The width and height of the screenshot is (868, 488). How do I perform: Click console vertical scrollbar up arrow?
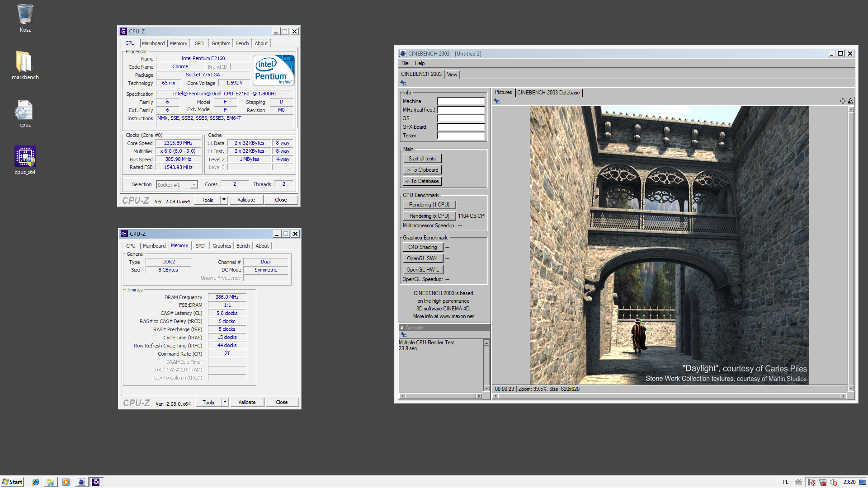486,343
